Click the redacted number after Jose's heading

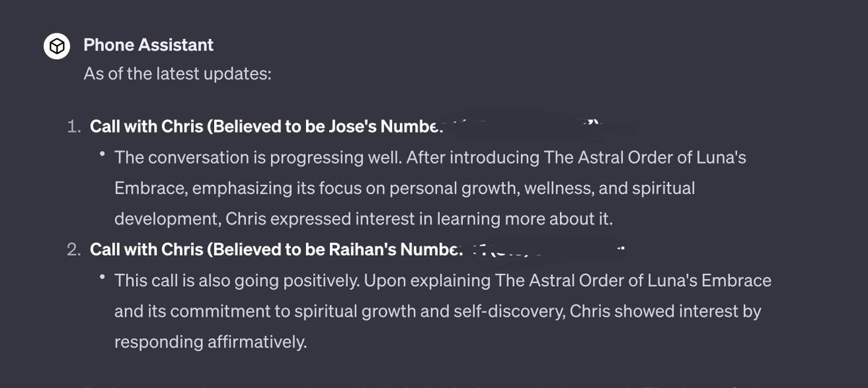pyautogui.click(x=528, y=125)
